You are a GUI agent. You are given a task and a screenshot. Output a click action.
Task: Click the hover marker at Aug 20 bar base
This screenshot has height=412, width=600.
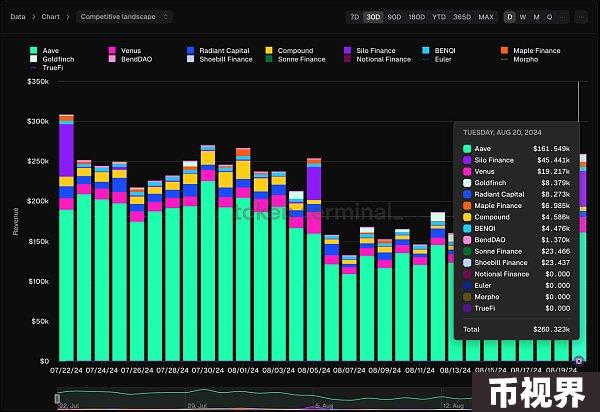(x=579, y=361)
